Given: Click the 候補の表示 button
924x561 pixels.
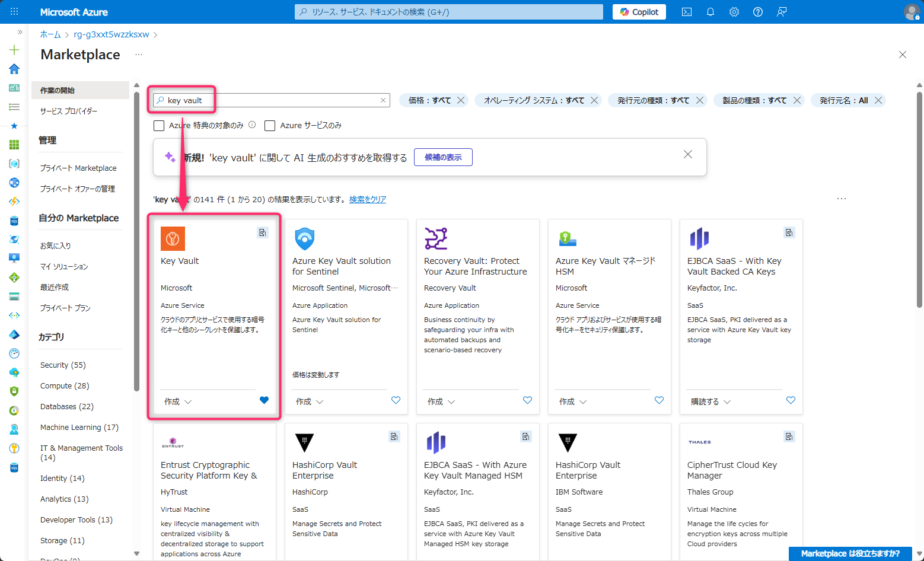Looking at the screenshot, I should pos(443,157).
